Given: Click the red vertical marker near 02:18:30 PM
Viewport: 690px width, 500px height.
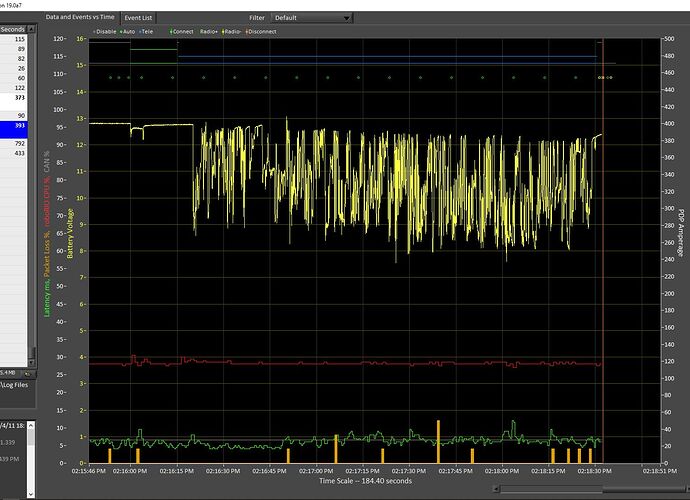Looking at the screenshot, I should [x=603, y=251].
